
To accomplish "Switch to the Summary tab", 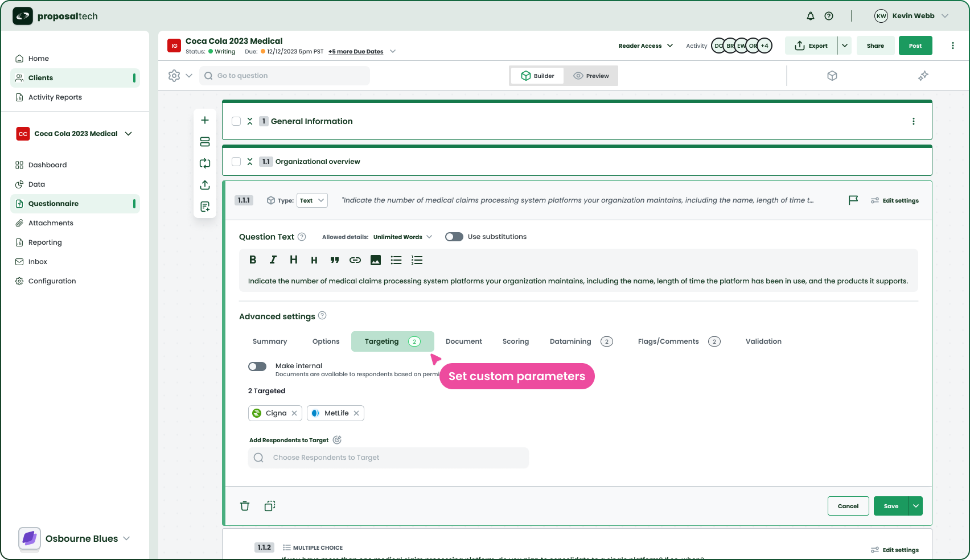I will [270, 341].
